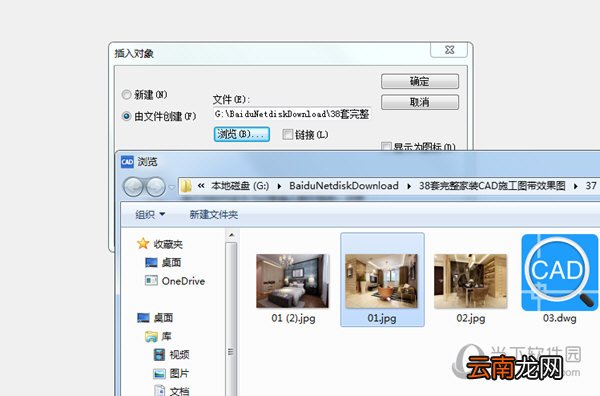The height and width of the screenshot is (396, 600).
Task: Select the 03.dwg CAD file icon
Action: tap(559, 272)
